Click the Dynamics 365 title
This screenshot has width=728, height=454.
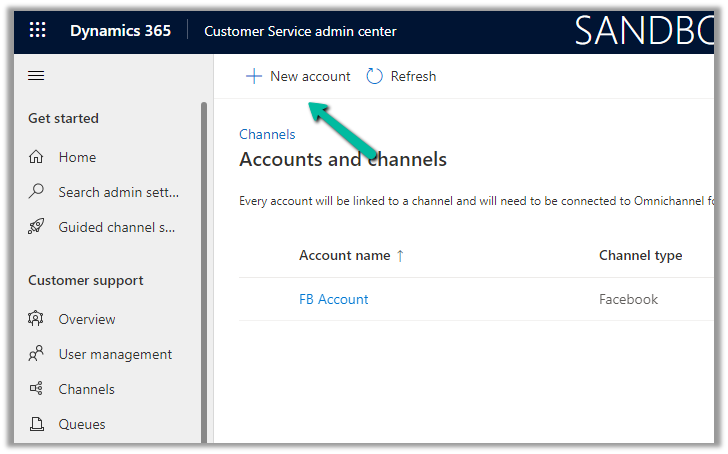point(120,31)
